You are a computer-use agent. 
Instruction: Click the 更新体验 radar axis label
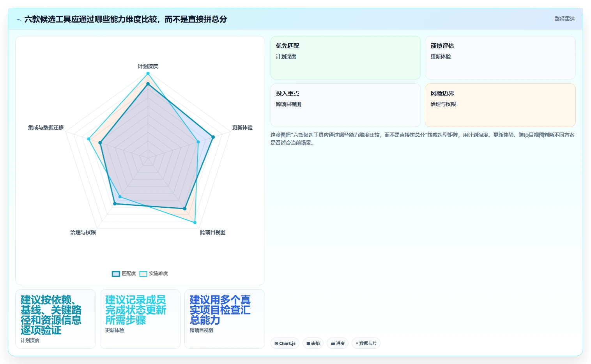pos(242,127)
